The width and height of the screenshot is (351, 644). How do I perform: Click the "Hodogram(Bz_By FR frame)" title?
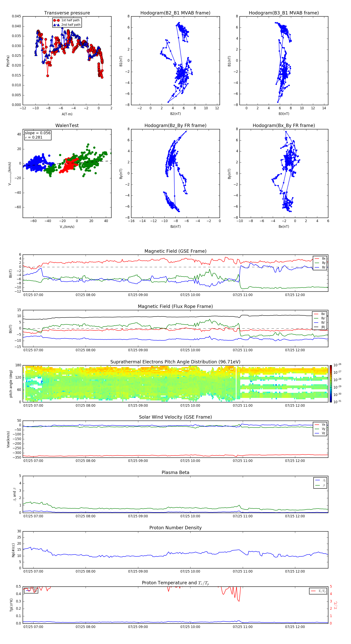click(x=175, y=125)
